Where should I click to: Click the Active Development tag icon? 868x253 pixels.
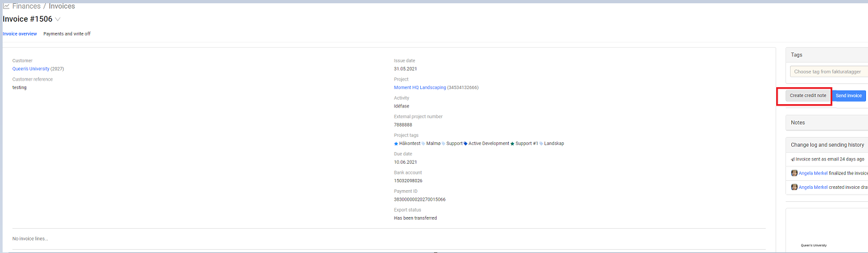coord(465,144)
